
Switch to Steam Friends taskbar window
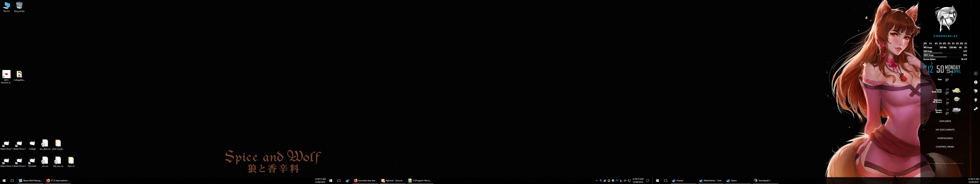tap(684, 181)
